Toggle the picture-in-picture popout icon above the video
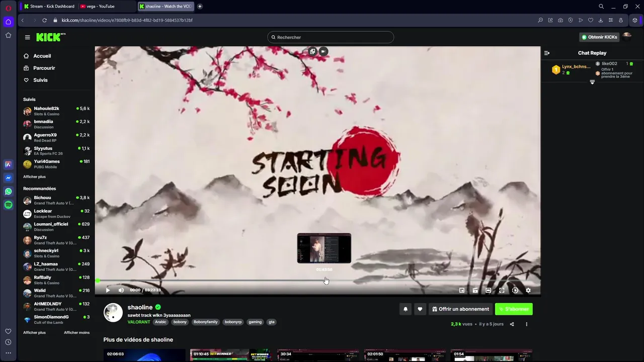644x362 pixels. (x=312, y=51)
